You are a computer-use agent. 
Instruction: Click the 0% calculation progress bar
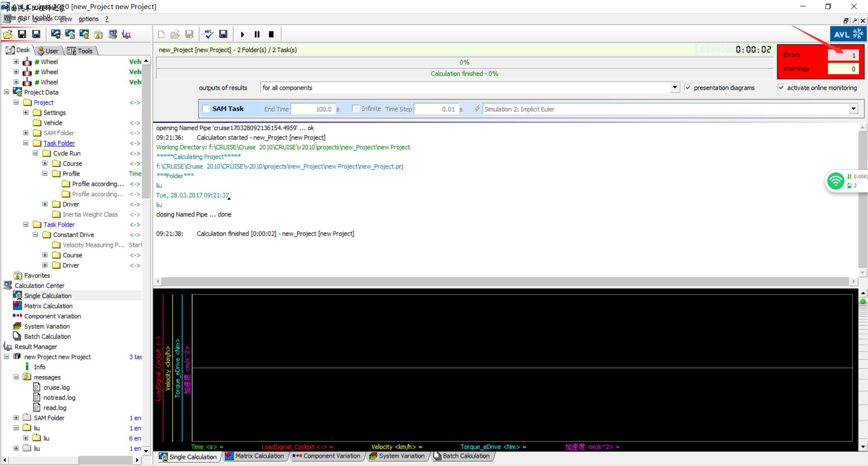pyautogui.click(x=465, y=62)
